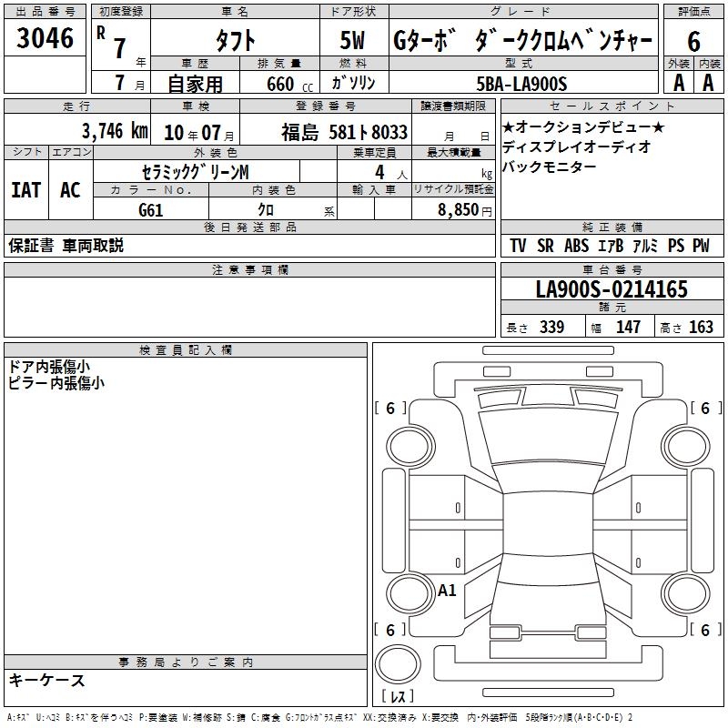Select vehicle history 自家用

pos(195,84)
